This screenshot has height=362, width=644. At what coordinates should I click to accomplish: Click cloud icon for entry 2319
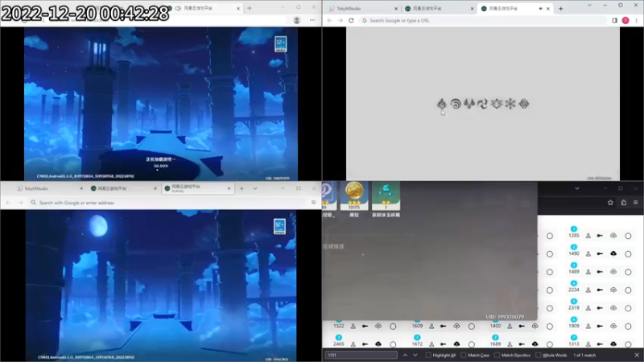(613, 308)
